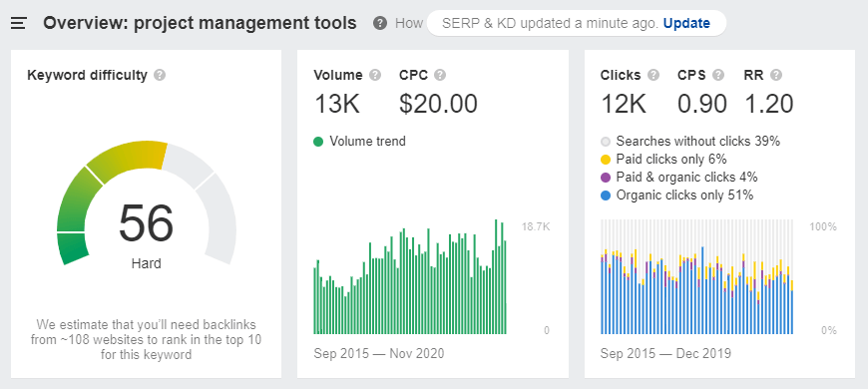The image size is (868, 389).
Task: Click the Paid clicks only 6% text
Action: click(671, 160)
